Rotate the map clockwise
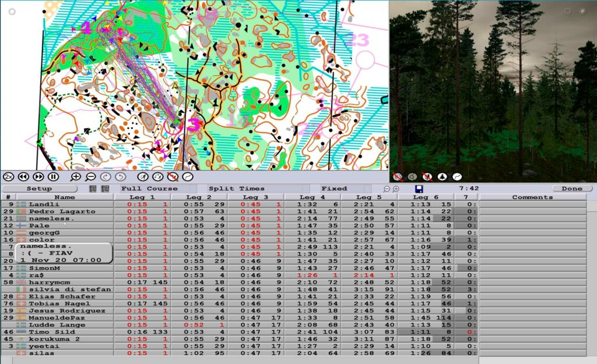This screenshot has width=597, height=364. tap(106, 177)
